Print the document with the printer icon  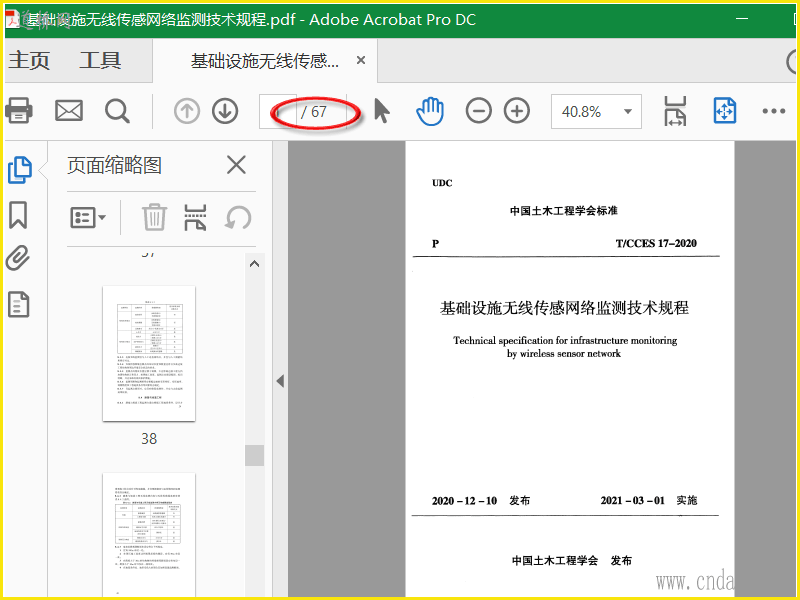[x=18, y=110]
